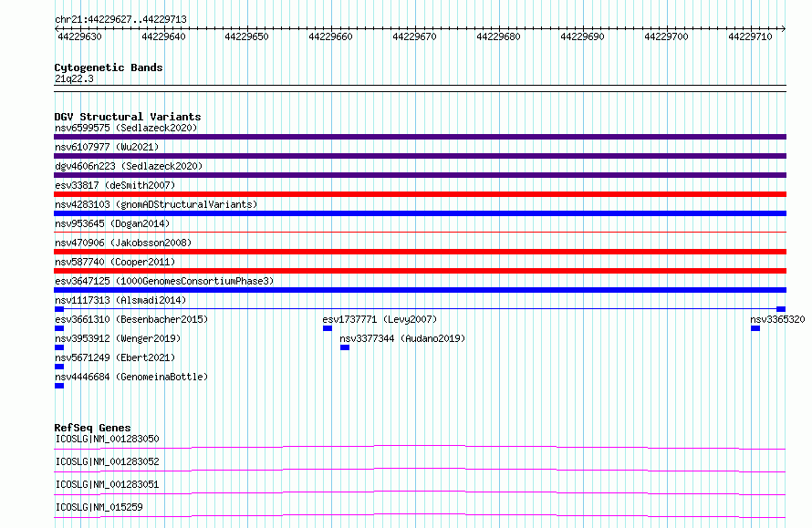Click the purple bar under nsv6599575
The width and height of the screenshot is (812, 528).
(x=420, y=137)
